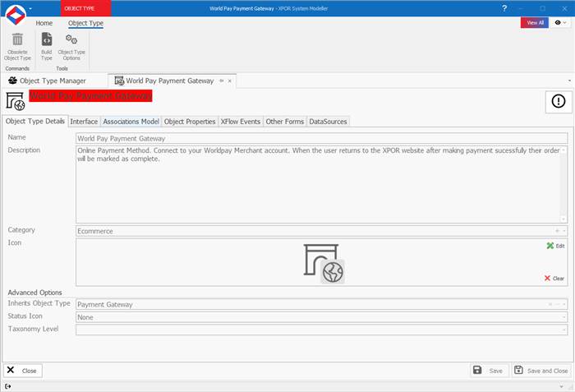Click Edit to change the icon
Viewport: 575px width, 392px height.
coord(555,246)
